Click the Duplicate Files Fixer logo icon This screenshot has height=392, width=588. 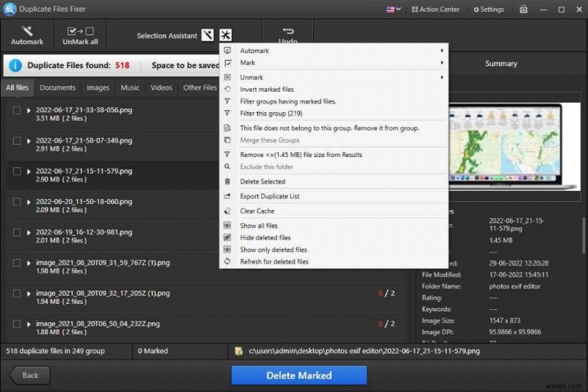tap(9, 9)
